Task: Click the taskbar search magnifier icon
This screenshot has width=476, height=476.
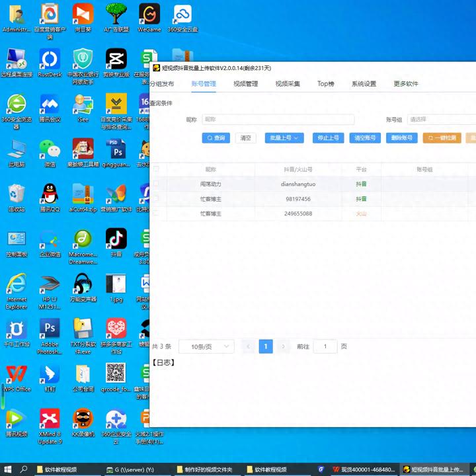Action: (x=23, y=469)
